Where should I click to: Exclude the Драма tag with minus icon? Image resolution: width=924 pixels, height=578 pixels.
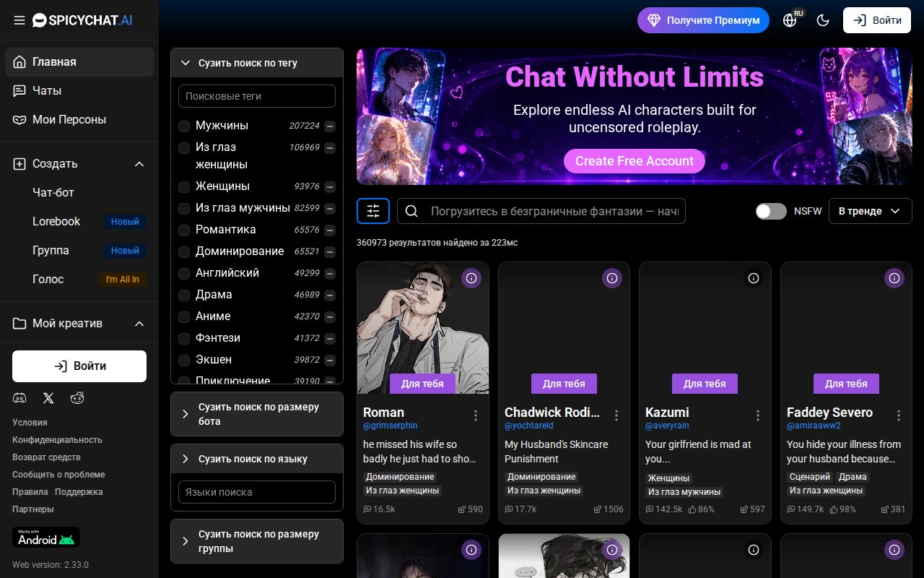pos(330,296)
